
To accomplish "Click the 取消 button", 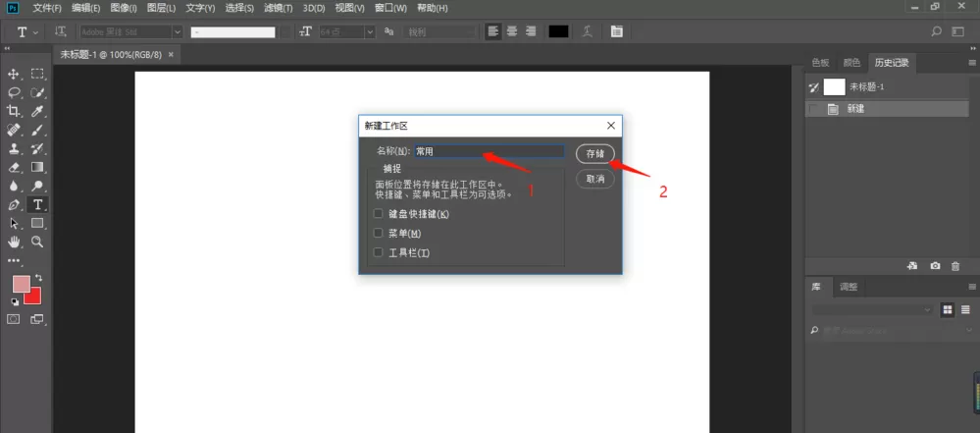I will [x=595, y=179].
